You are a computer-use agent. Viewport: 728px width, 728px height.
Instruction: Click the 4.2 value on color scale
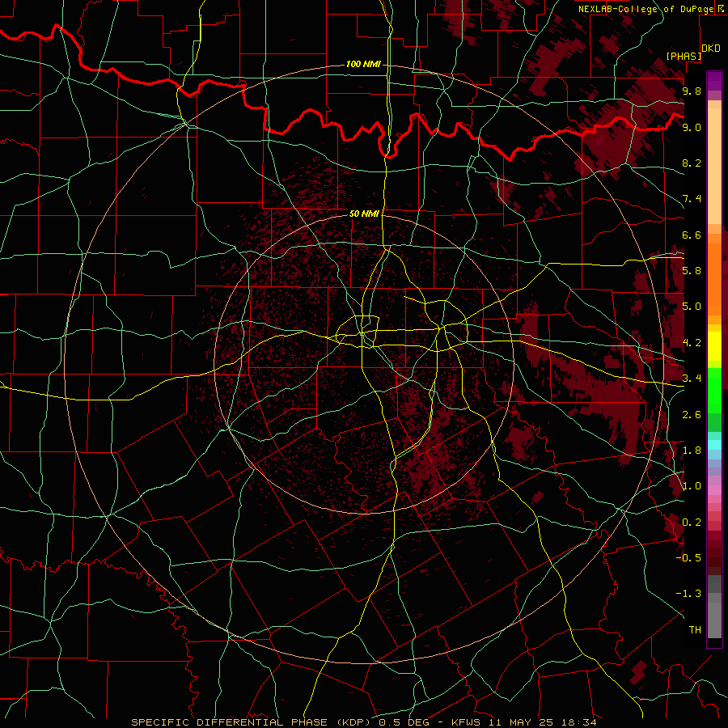pos(692,343)
